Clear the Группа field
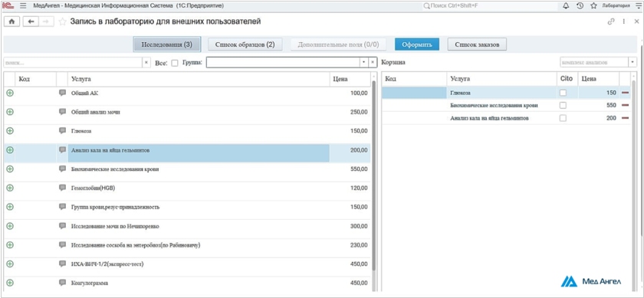Image resolution: width=644 pixels, height=298 pixels. click(372, 62)
